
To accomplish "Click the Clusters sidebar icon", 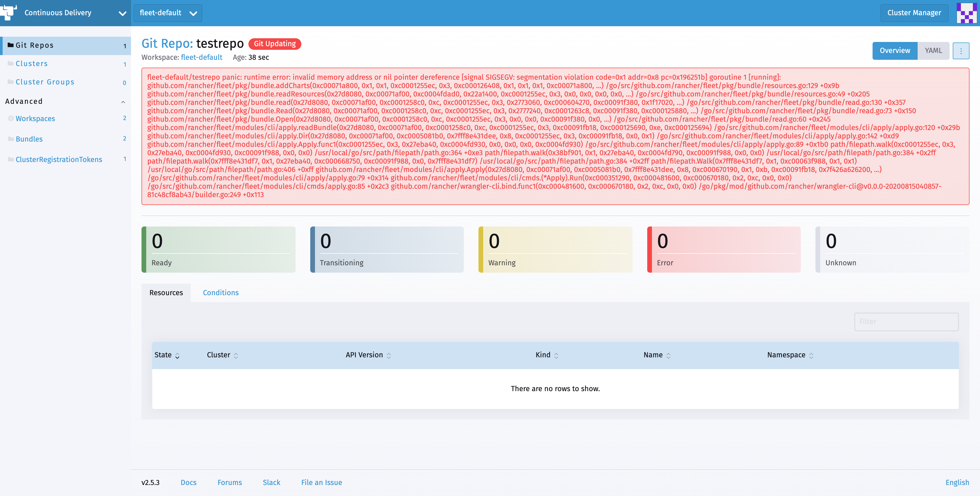I will coord(12,63).
